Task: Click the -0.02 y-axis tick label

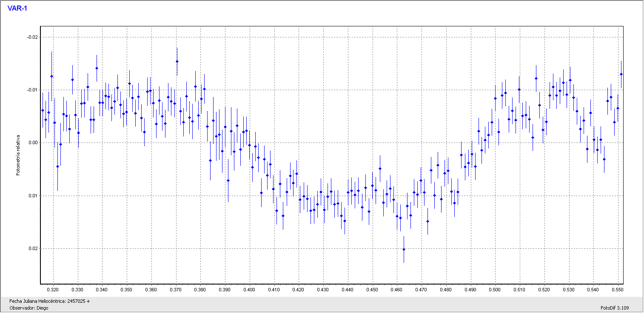Action: [x=32, y=37]
